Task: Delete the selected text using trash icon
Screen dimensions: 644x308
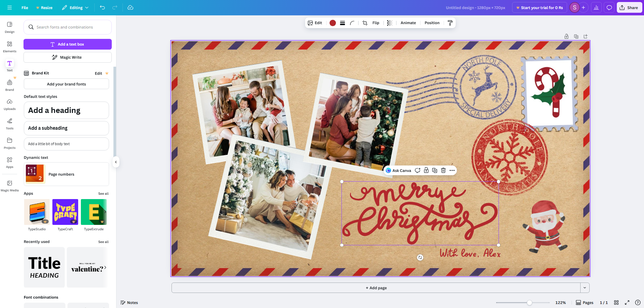Action: pos(443,170)
